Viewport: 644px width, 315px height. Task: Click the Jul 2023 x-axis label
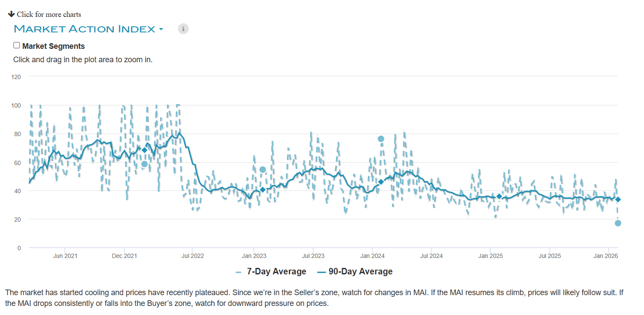point(312,256)
